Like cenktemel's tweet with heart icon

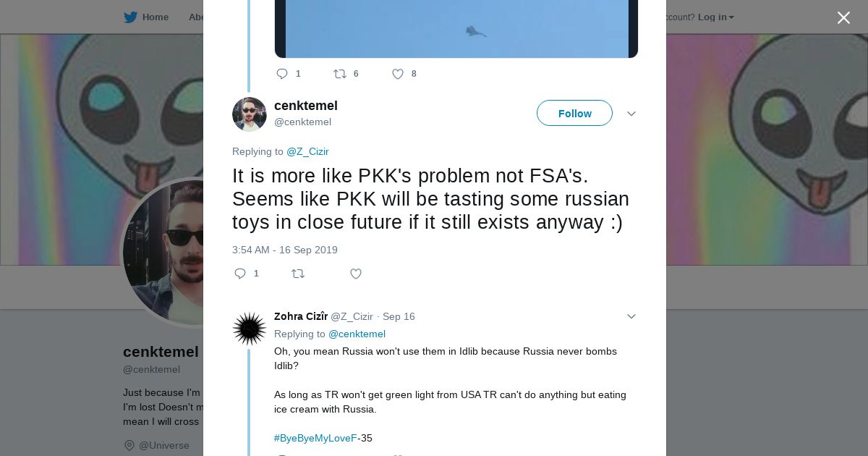pos(356,274)
